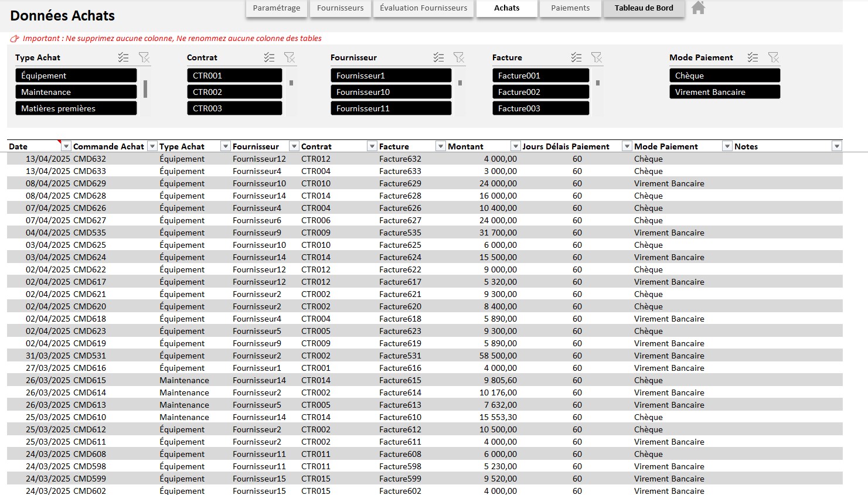
Task: Toggle Maintenance in Type Achat slicer
Action: click(76, 92)
